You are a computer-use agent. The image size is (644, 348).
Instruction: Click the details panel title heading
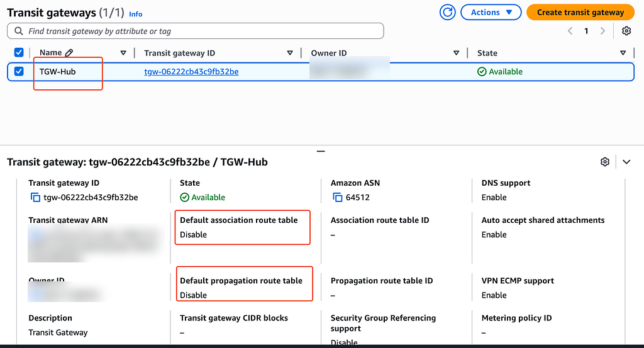[137, 162]
